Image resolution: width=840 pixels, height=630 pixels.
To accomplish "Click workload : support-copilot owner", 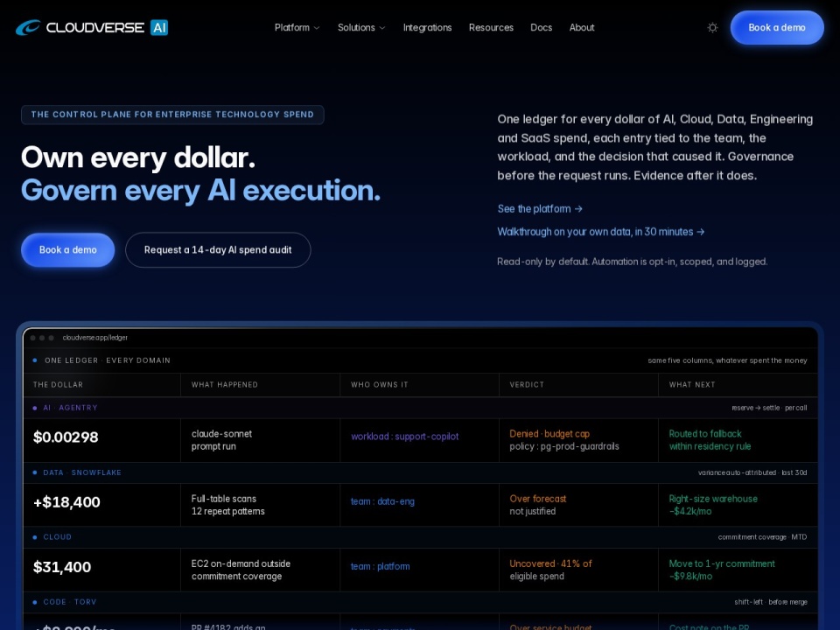I will pos(404,437).
